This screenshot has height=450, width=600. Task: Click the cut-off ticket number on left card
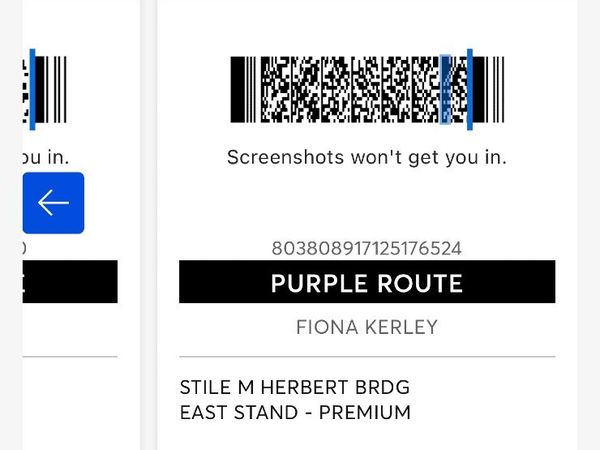coord(24,248)
